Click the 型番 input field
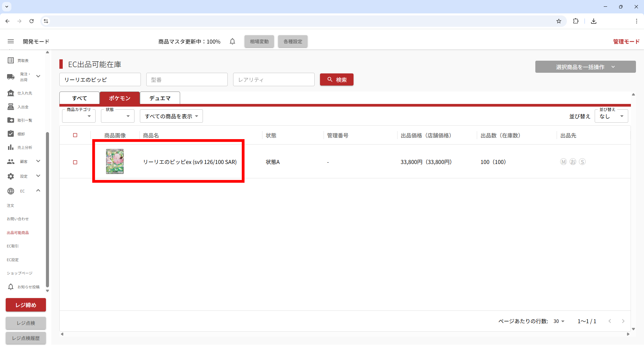644x346 pixels. (187, 79)
